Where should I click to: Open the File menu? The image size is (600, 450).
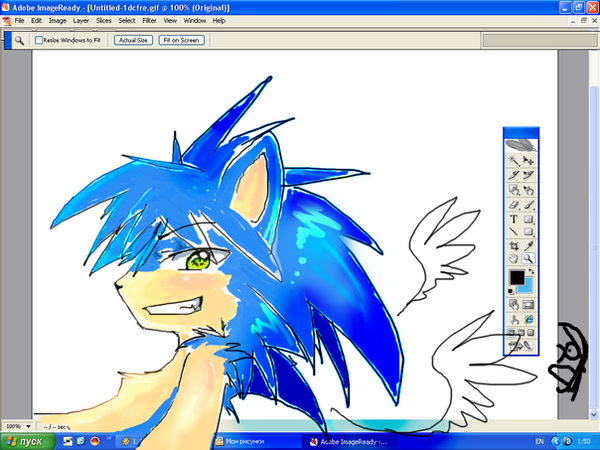coord(19,21)
